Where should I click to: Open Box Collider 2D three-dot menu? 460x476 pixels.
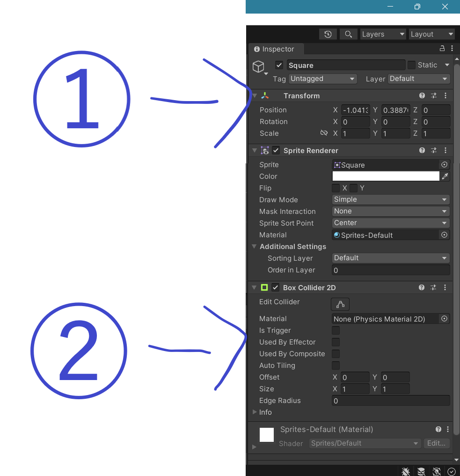click(x=445, y=287)
